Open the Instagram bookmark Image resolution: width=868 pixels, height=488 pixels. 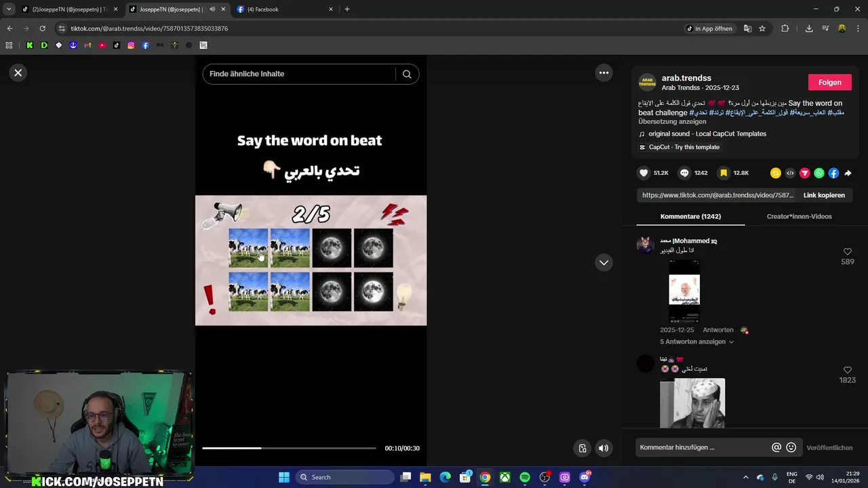pyautogui.click(x=131, y=45)
